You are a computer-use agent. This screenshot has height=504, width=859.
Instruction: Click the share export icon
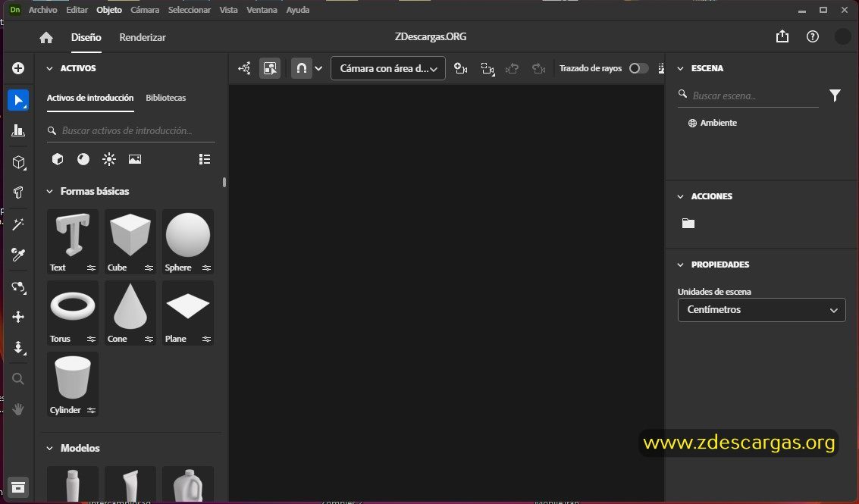(782, 36)
